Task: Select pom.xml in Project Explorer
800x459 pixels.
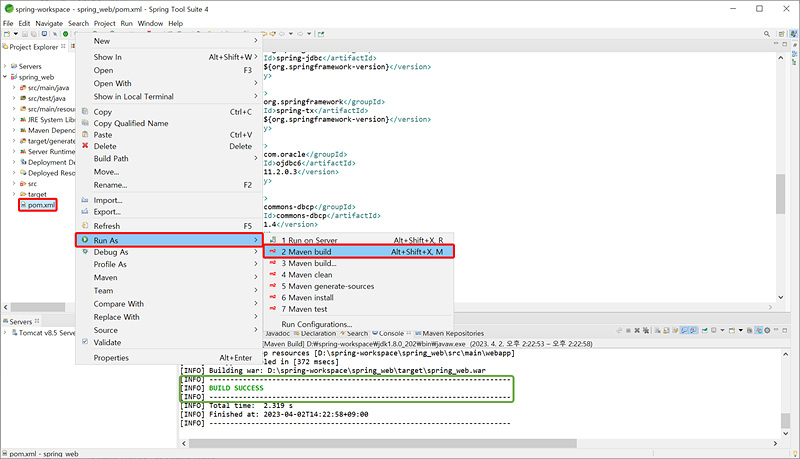Action: tap(38, 205)
